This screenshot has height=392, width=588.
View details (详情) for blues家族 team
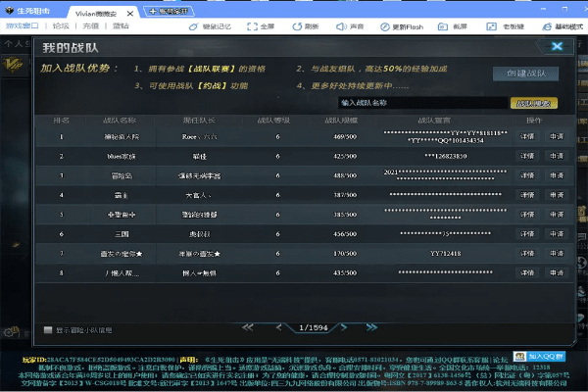tap(527, 156)
